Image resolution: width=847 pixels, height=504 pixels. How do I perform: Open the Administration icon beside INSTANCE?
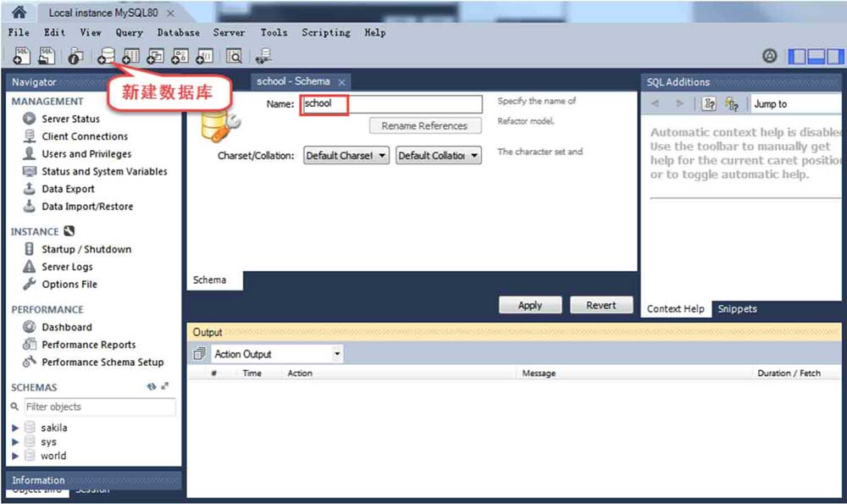point(69,231)
